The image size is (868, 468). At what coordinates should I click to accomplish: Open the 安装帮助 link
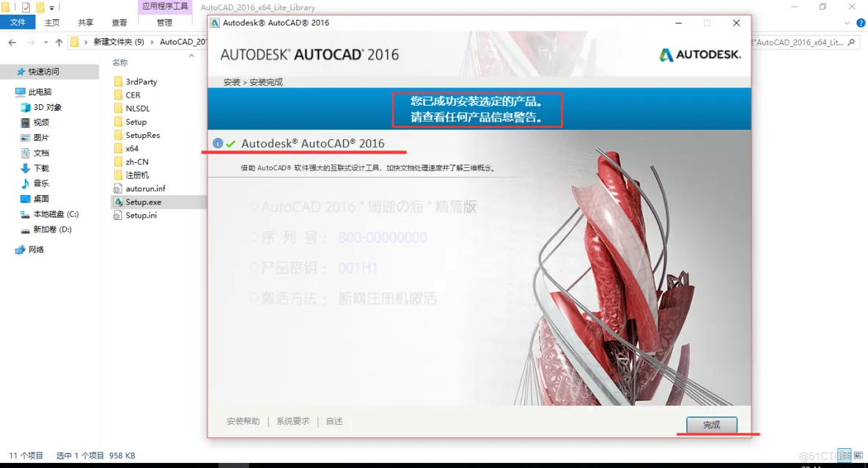[x=243, y=422]
